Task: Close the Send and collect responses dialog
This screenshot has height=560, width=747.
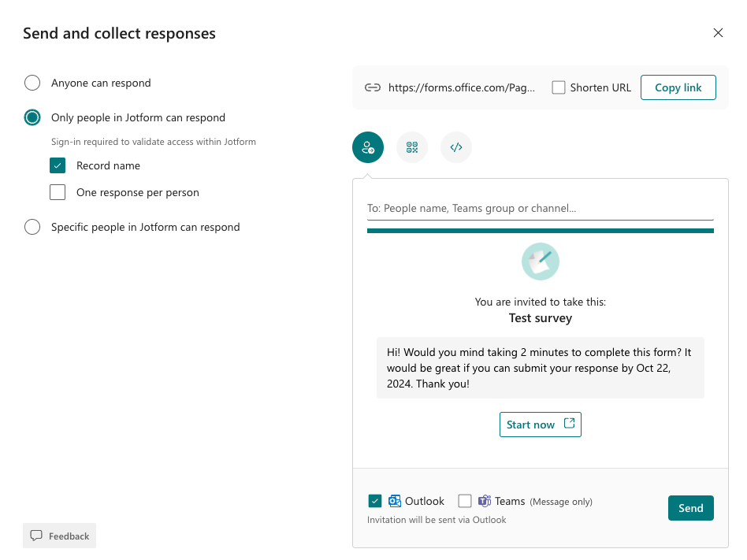Action: 718,33
